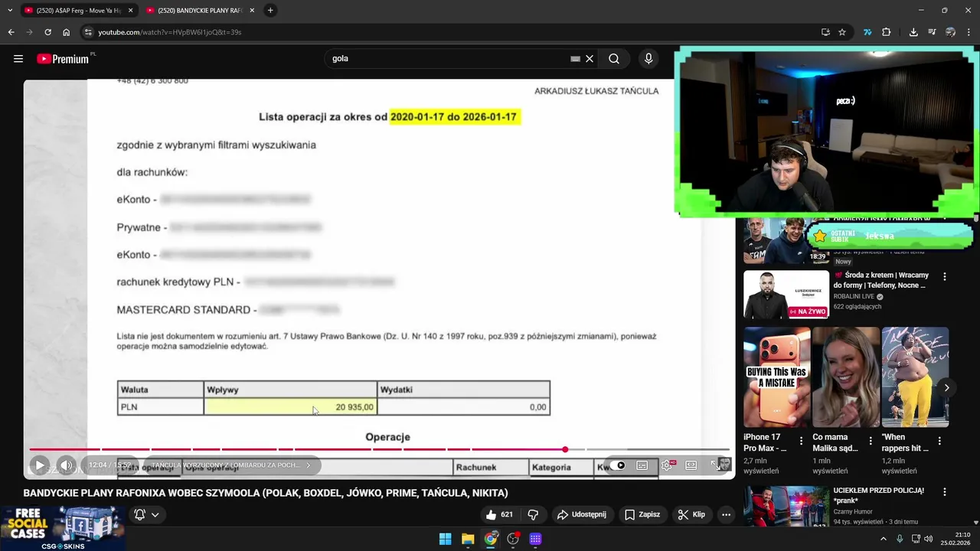
Task: Open the Chrome profile avatar
Action: (950, 32)
